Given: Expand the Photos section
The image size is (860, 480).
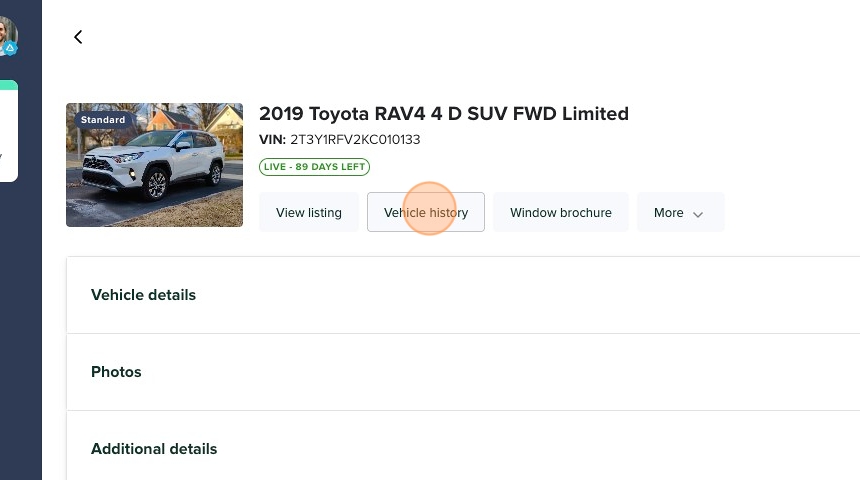Looking at the screenshot, I should pyautogui.click(x=116, y=372).
